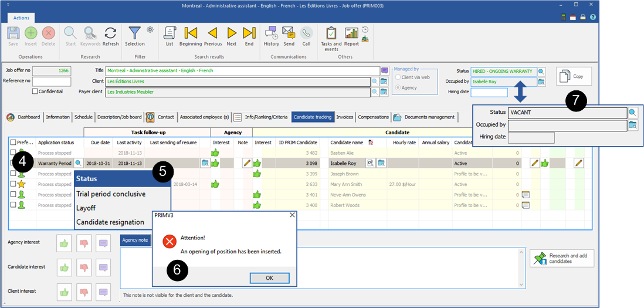This screenshot has height=308, width=644.
Task: Click OK in the PRIMV3 dialog
Action: pos(269,278)
